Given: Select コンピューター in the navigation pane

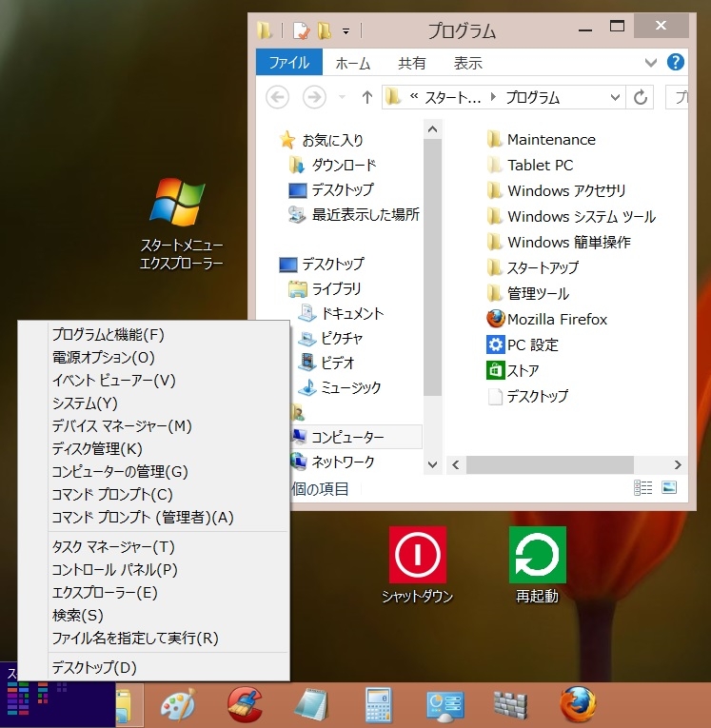Looking at the screenshot, I should tap(347, 437).
